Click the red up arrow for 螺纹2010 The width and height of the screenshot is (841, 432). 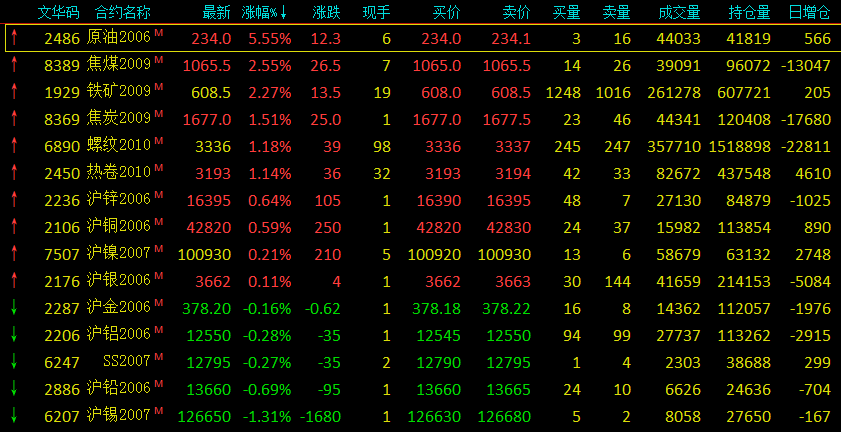pos(14,145)
